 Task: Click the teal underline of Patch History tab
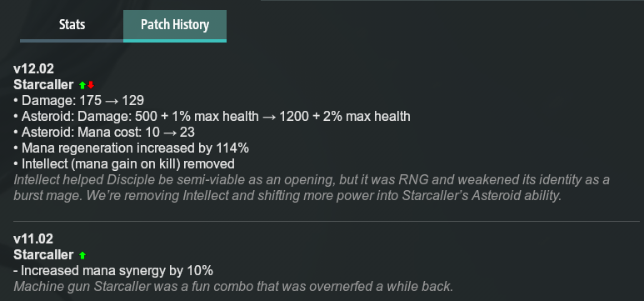[175, 41]
